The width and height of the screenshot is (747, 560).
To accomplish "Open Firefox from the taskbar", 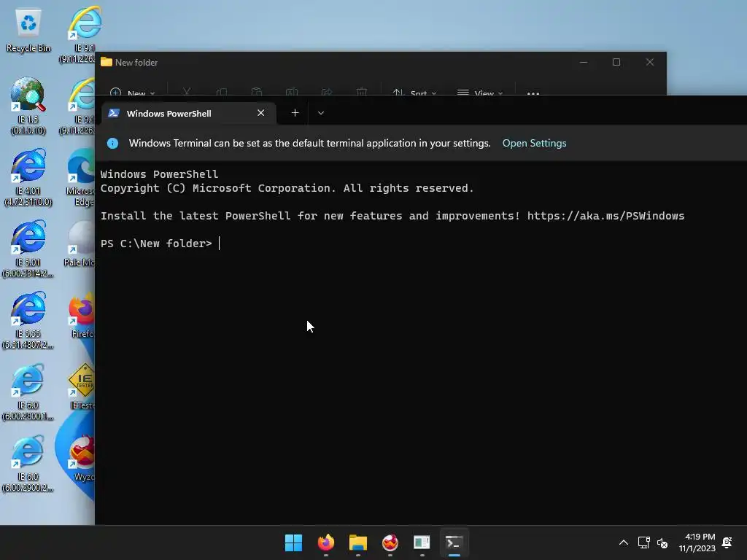I will pos(326,542).
